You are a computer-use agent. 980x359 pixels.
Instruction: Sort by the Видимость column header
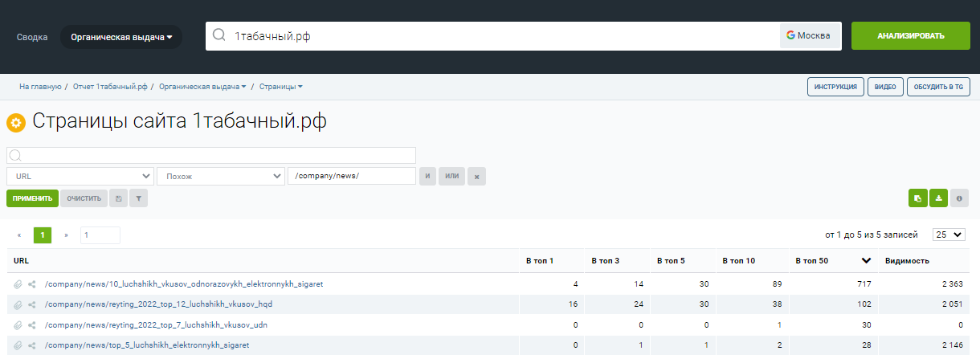907,261
